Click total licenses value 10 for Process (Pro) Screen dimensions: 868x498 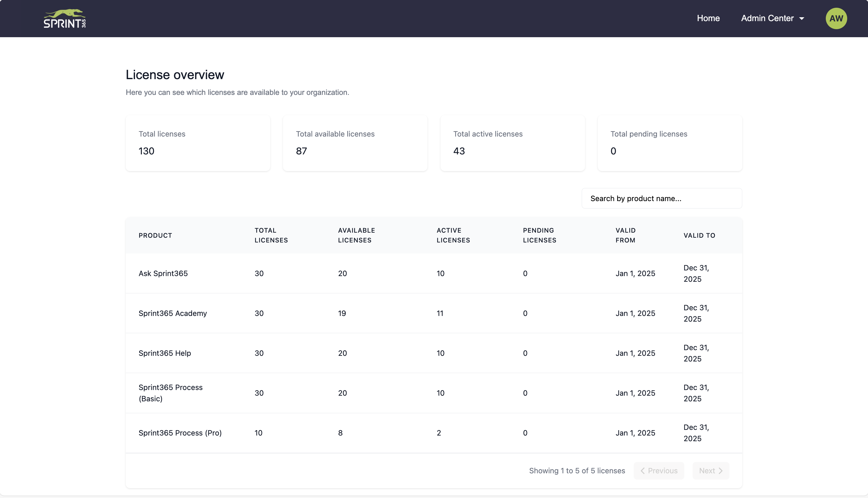point(258,433)
